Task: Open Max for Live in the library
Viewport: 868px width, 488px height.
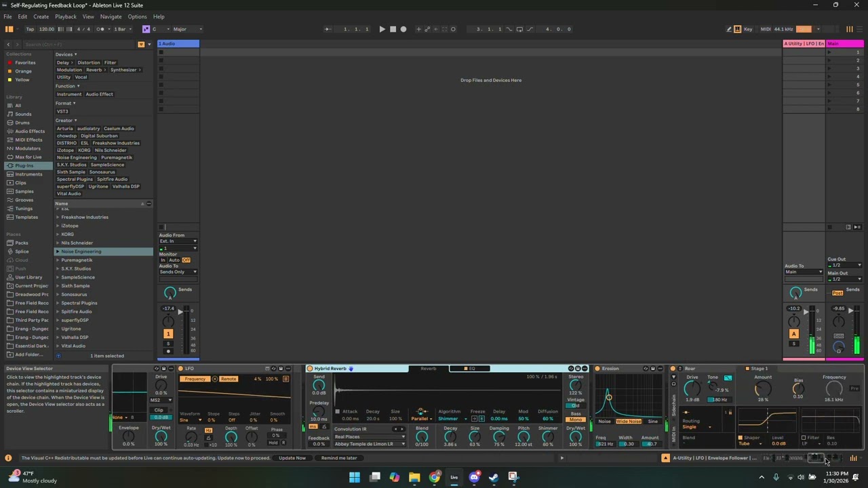Action: click(x=28, y=157)
